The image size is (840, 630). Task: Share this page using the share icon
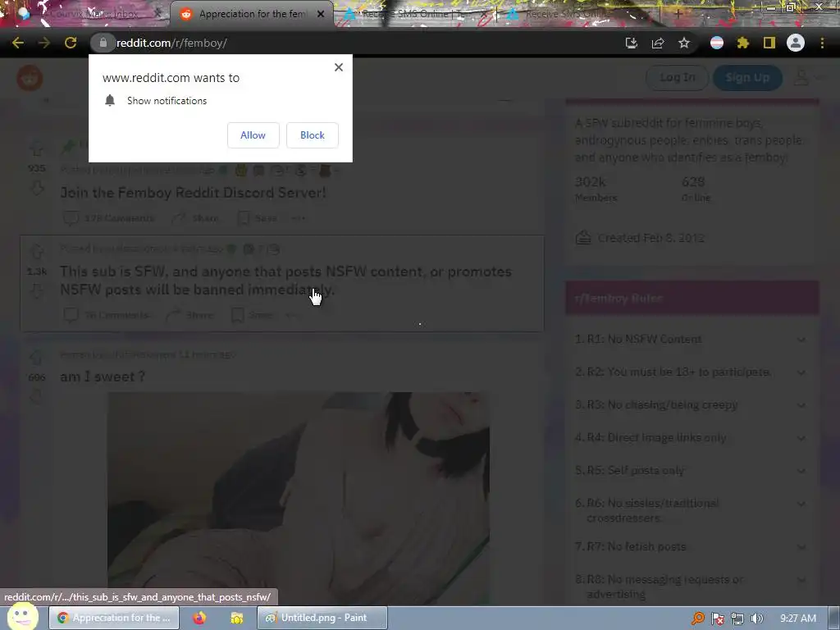pyautogui.click(x=658, y=43)
